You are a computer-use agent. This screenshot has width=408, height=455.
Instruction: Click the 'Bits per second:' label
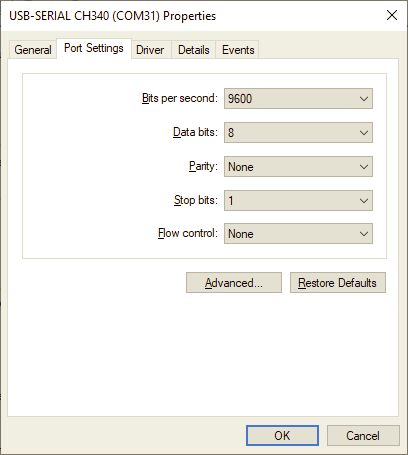pyautogui.click(x=180, y=98)
